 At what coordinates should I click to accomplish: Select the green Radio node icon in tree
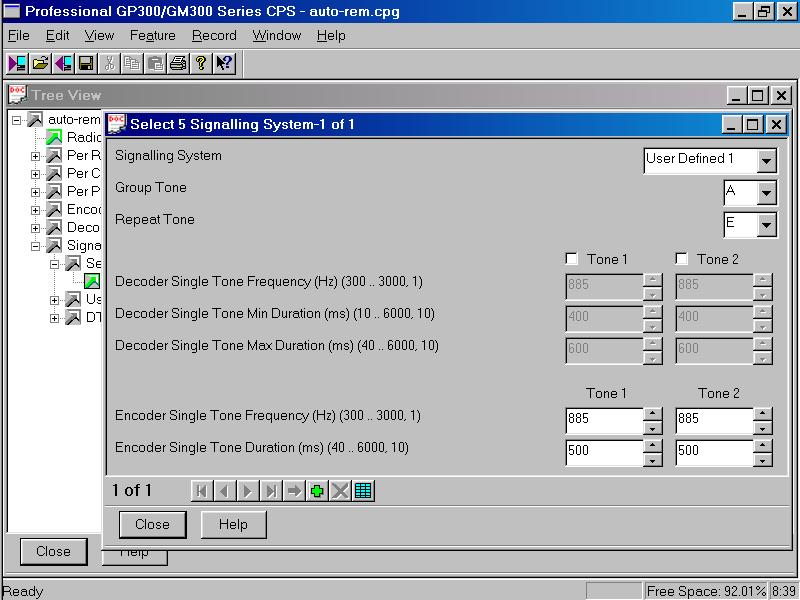pyautogui.click(x=54, y=137)
